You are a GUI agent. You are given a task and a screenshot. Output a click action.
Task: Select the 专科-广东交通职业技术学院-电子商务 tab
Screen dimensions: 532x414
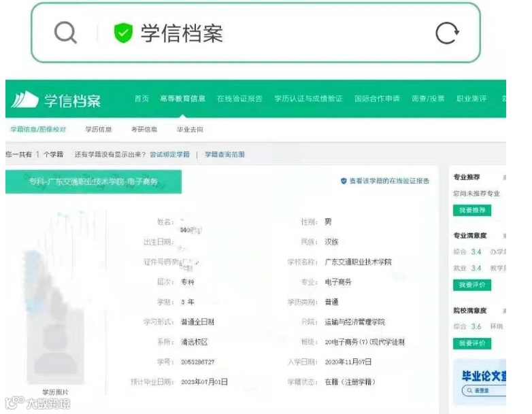[93, 182]
